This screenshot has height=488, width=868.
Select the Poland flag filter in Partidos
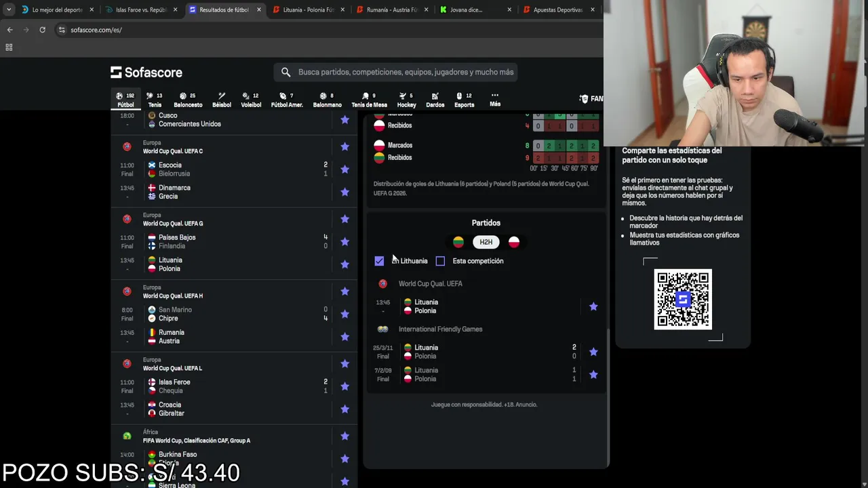(x=514, y=242)
